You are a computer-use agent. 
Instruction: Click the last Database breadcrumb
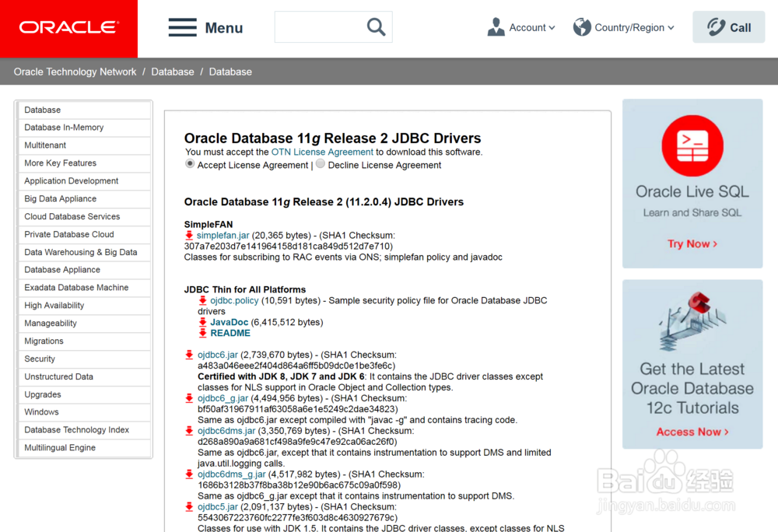230,72
